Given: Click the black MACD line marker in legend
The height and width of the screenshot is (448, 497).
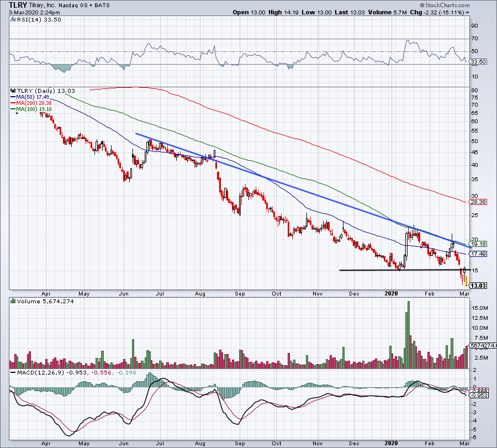Looking at the screenshot, I should click(x=13, y=373).
